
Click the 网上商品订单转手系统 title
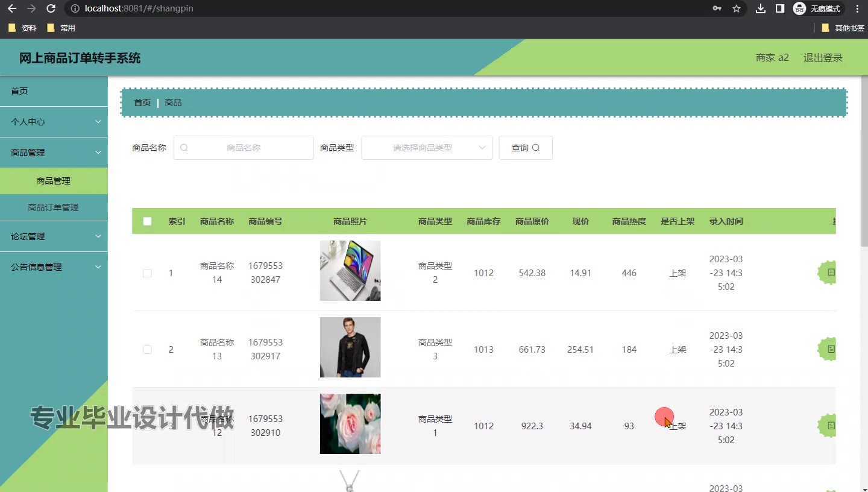(x=80, y=58)
